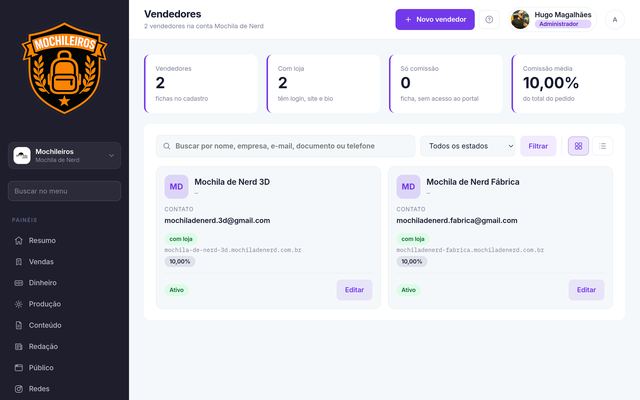640x400 pixels.
Task: Click the Só comissão stat card
Action: [446, 84]
